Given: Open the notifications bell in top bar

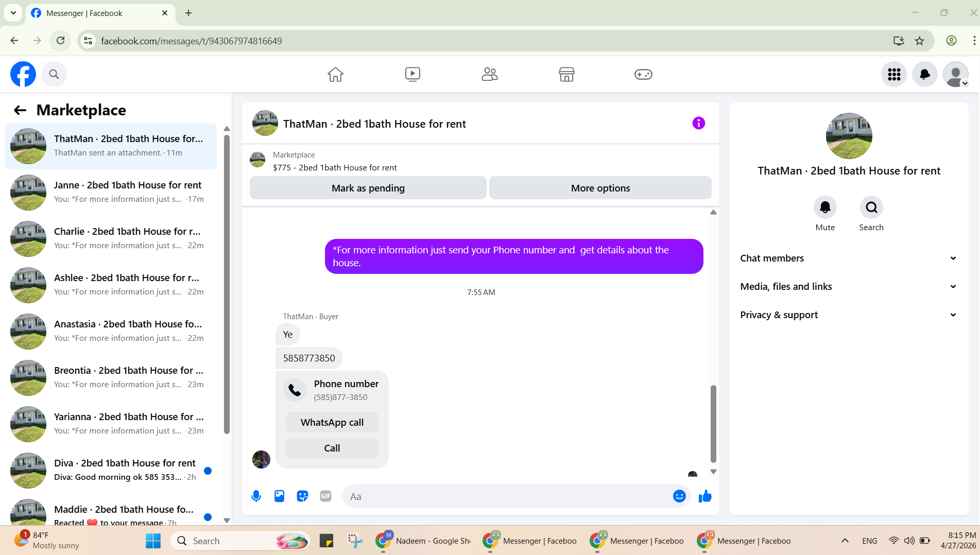Looking at the screenshot, I should pyautogui.click(x=925, y=74).
